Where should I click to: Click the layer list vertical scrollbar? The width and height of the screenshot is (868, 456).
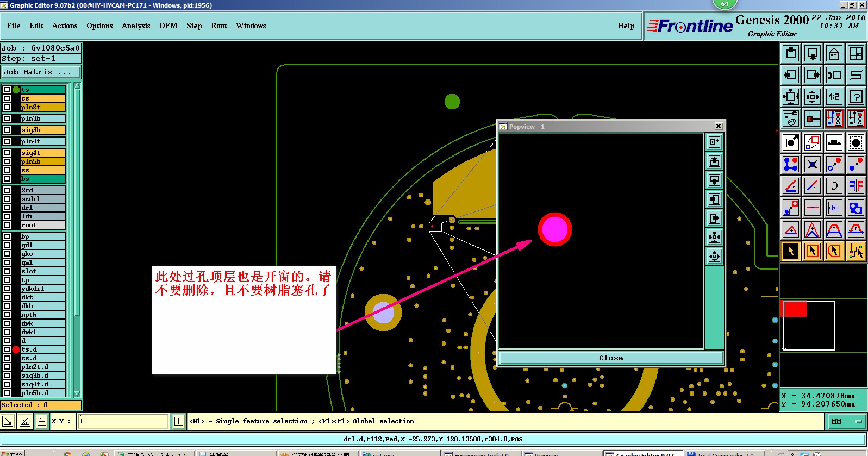coord(77,239)
